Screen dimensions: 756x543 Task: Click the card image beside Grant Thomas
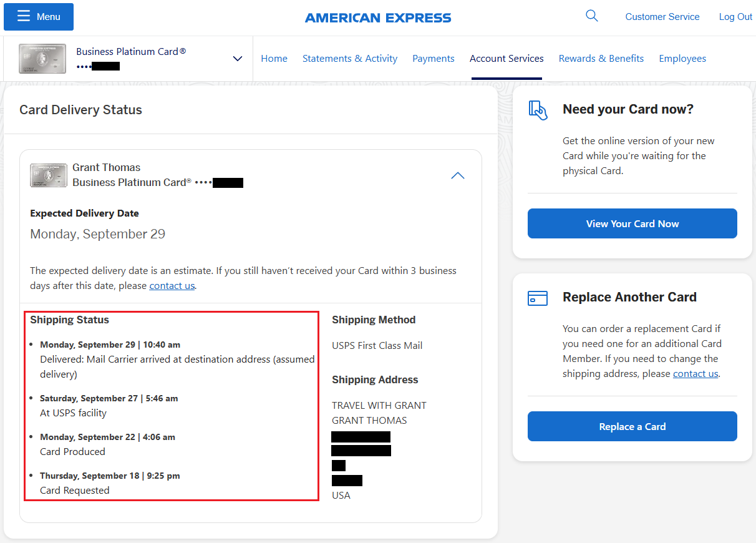pos(49,175)
